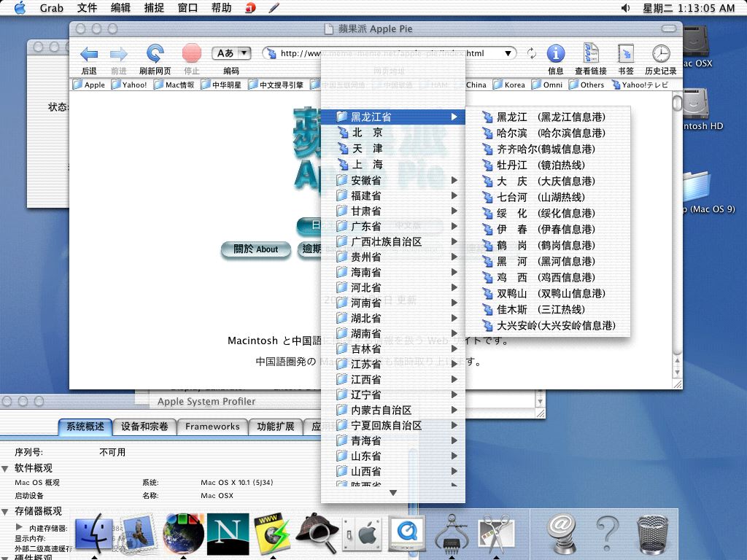The width and height of the screenshot is (747, 560).
Task: Open the Info icon in toolbar
Action: coord(556,54)
